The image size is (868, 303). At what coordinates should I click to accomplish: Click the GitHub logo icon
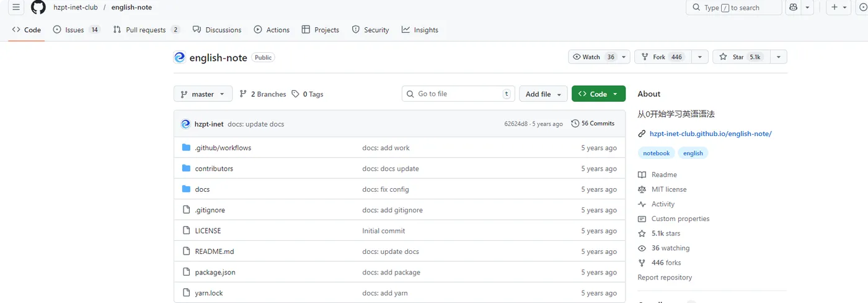(x=38, y=7)
